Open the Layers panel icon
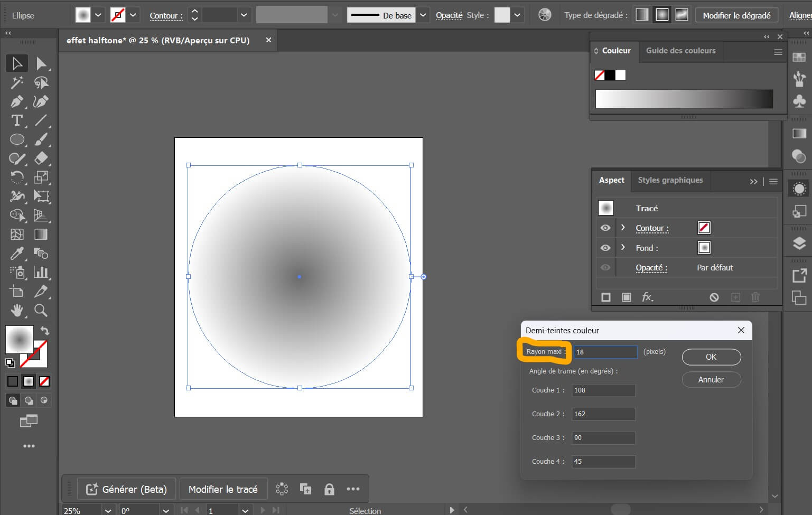The image size is (812, 515). pos(799,243)
